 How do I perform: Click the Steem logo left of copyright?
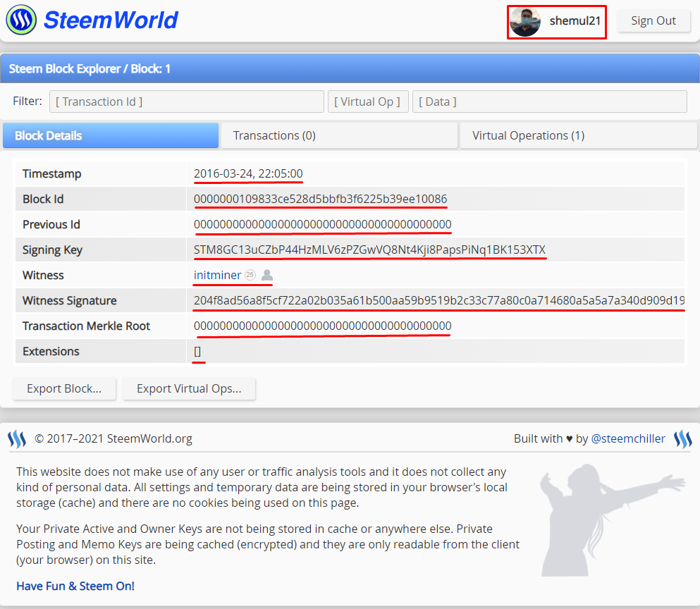pos(17,439)
